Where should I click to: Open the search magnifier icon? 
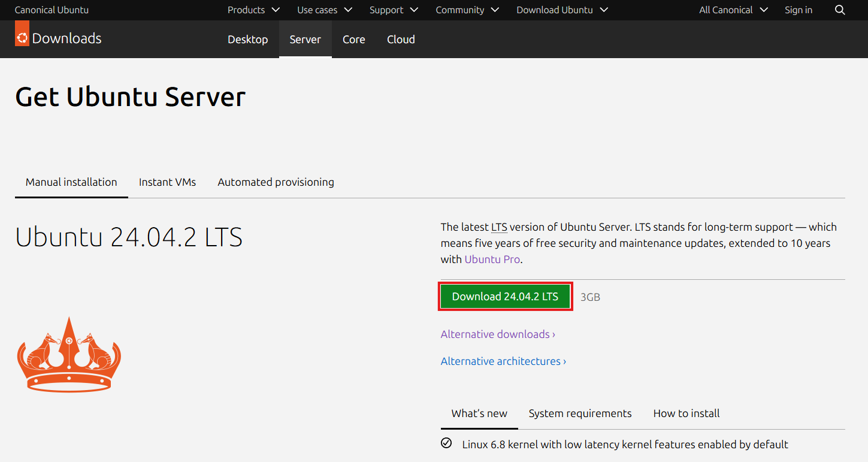pos(840,10)
